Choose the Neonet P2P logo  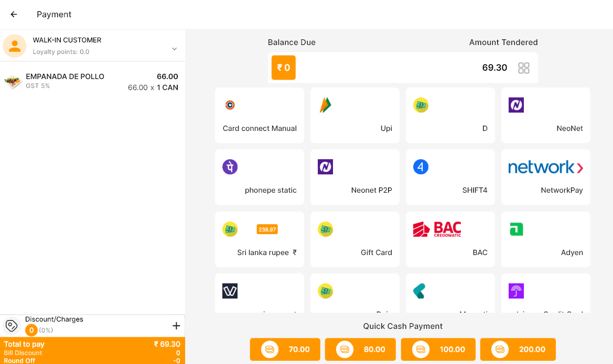point(325,167)
